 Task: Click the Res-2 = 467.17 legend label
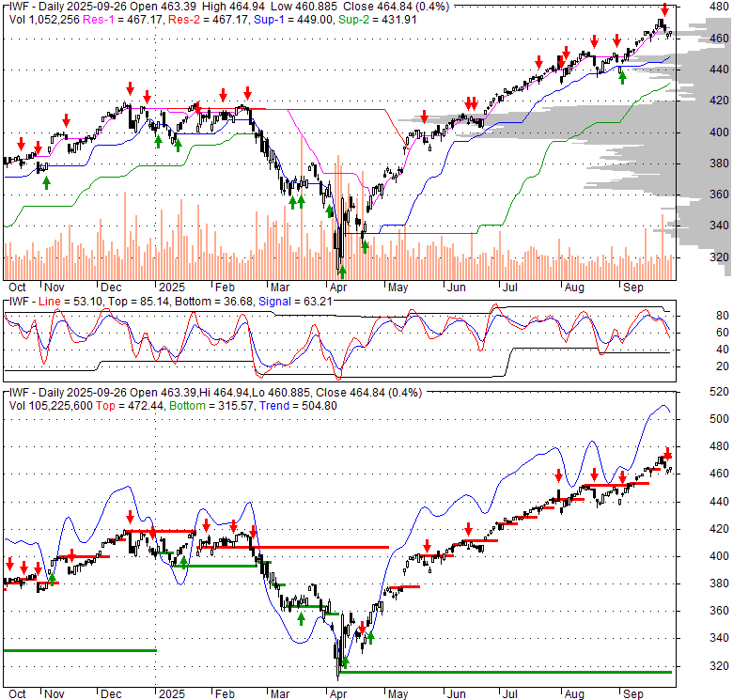209,20
